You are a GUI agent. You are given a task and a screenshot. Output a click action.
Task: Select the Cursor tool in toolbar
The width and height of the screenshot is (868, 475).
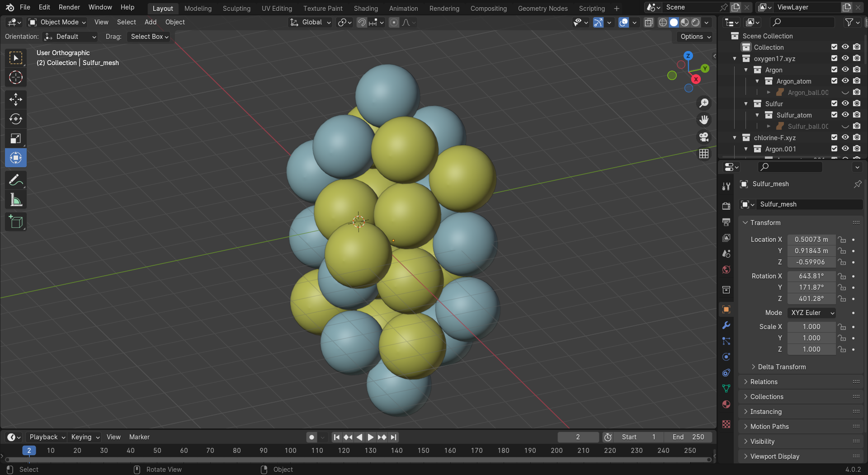[x=16, y=78]
